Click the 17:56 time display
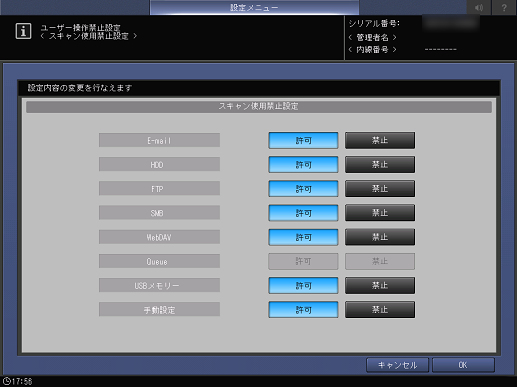517x387 pixels. [22, 381]
